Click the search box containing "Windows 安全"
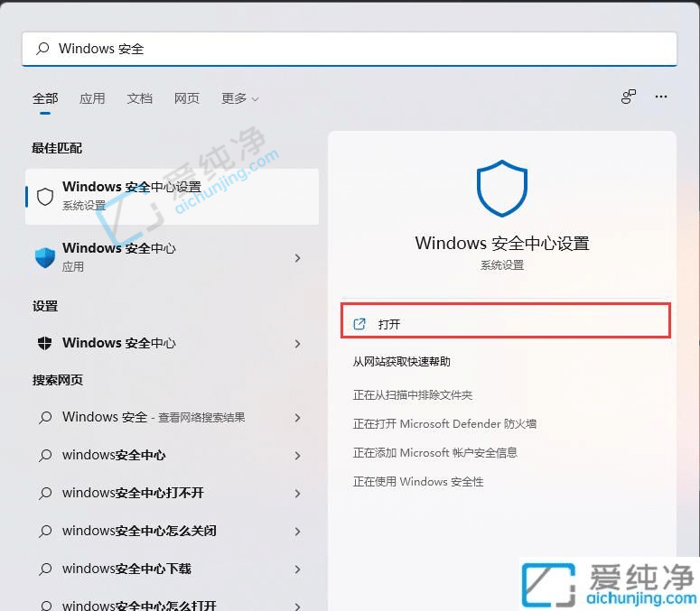Viewport: 700px width, 611px height. point(350,49)
